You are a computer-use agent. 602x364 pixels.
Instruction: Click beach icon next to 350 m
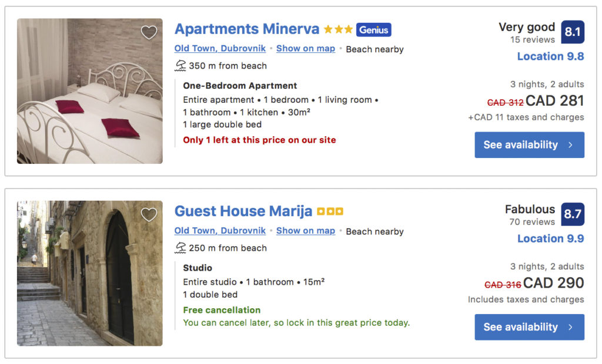pyautogui.click(x=180, y=66)
